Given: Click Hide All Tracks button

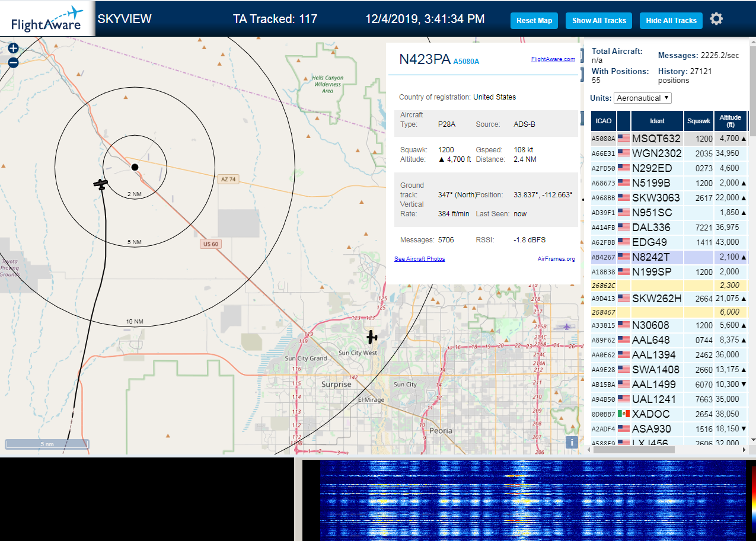Looking at the screenshot, I should click(x=671, y=20).
